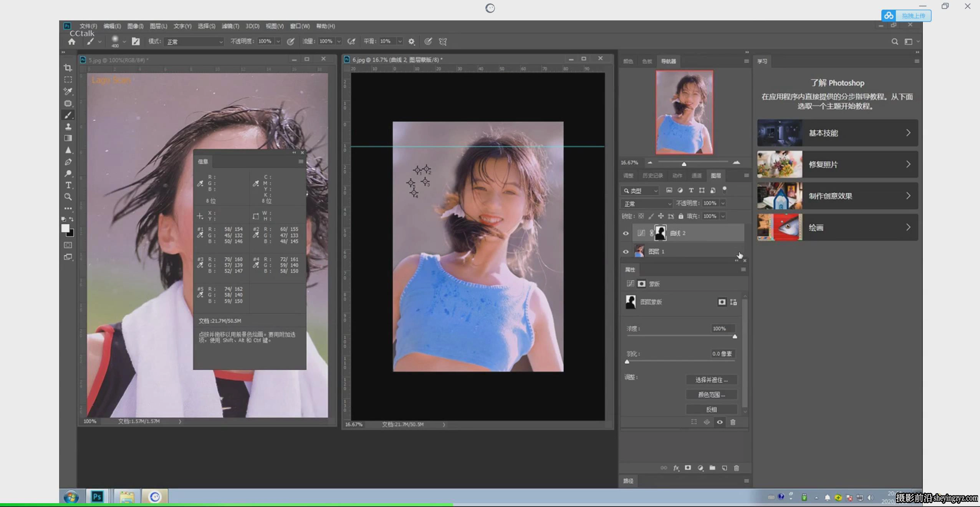Image resolution: width=980 pixels, height=507 pixels.
Task: Click the 曲线 2 layer mask thumbnail
Action: 661,233
